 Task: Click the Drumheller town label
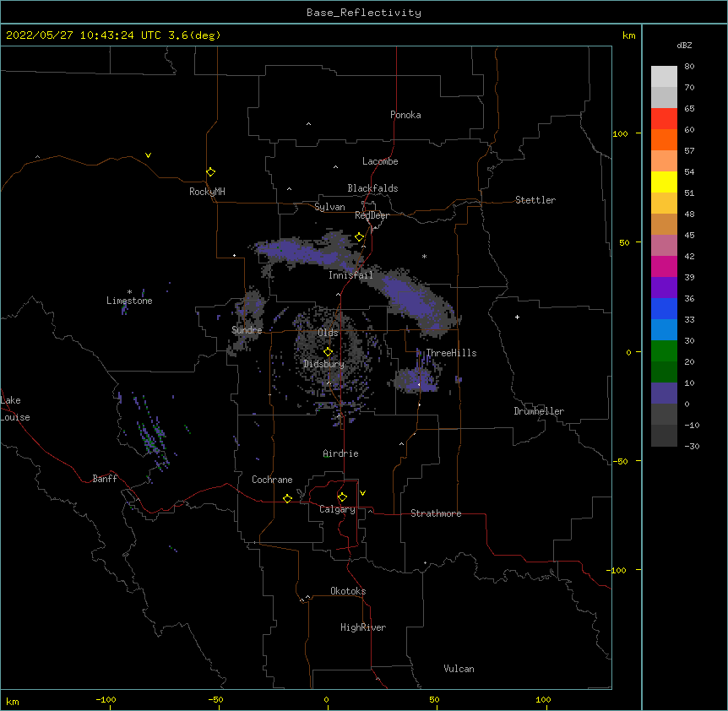pyautogui.click(x=539, y=411)
